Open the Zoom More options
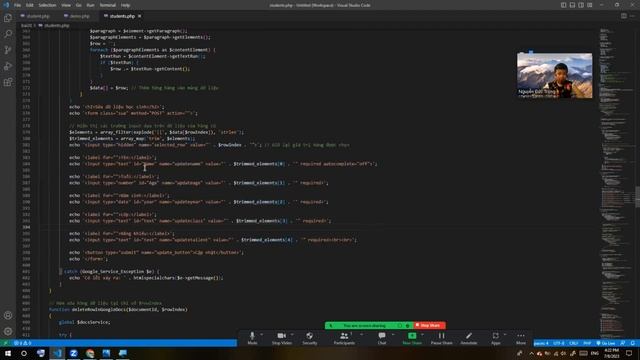640x360 pixels. pyautogui.click(x=521, y=338)
